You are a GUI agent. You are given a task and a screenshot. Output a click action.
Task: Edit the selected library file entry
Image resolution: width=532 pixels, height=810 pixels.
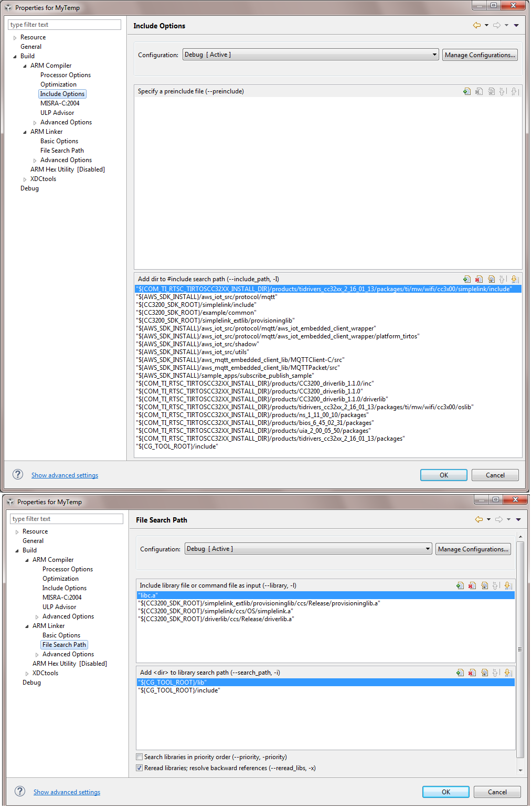484,585
